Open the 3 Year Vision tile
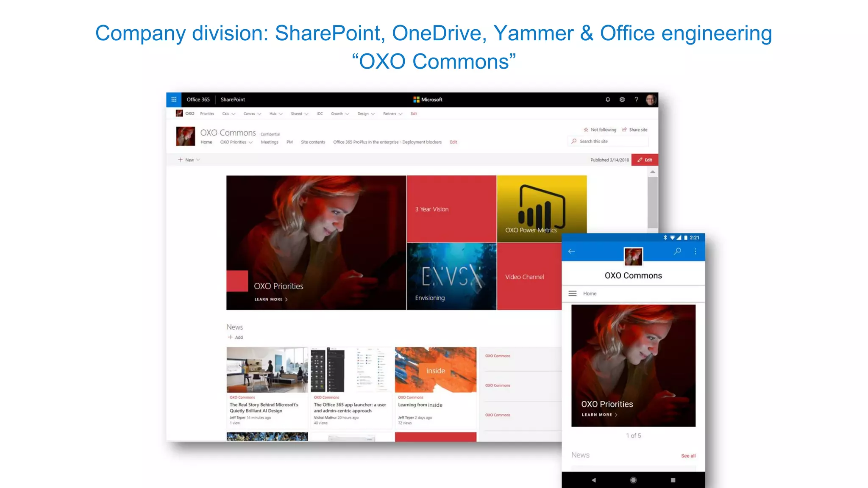 (451, 209)
